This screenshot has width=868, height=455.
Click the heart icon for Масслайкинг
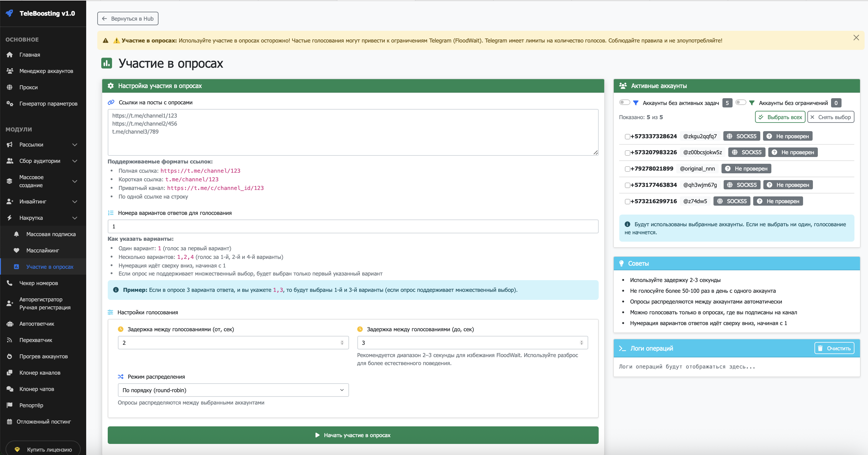16,250
